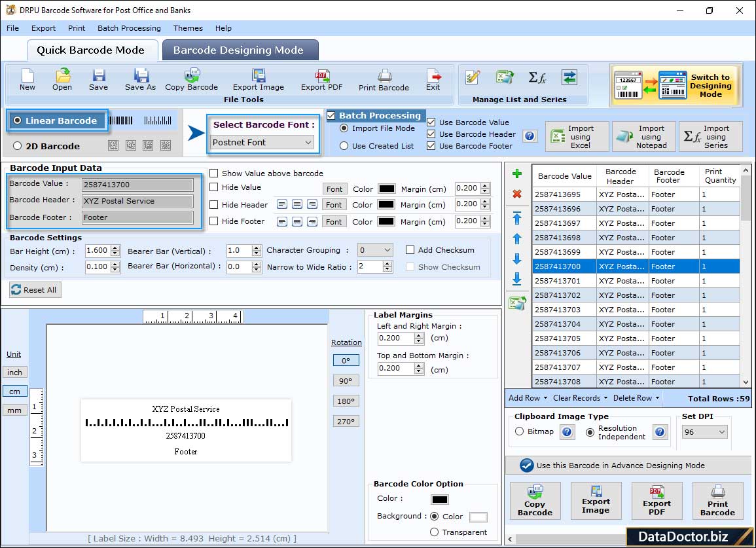The image size is (756, 548).
Task: Open the sigma series function icon
Action: coord(537,77)
